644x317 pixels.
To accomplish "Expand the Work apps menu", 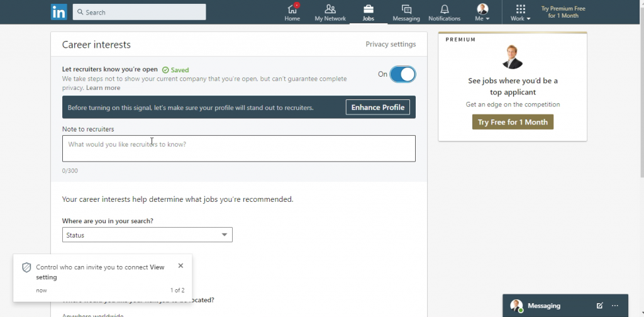I will pyautogui.click(x=520, y=13).
